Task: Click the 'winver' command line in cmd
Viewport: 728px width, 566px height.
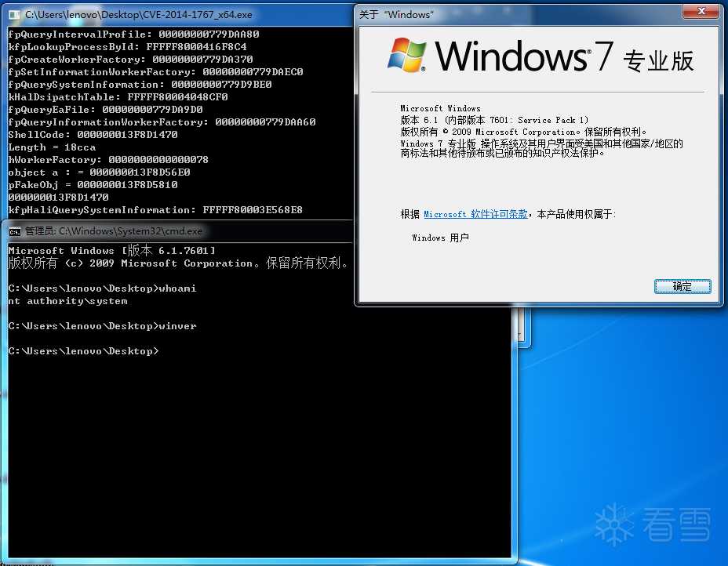Action: [x=102, y=326]
